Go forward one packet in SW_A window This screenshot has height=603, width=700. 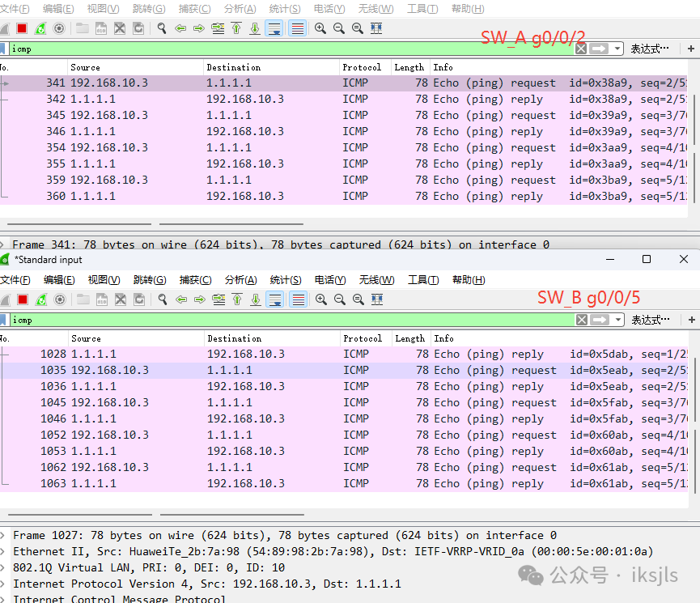(x=199, y=28)
